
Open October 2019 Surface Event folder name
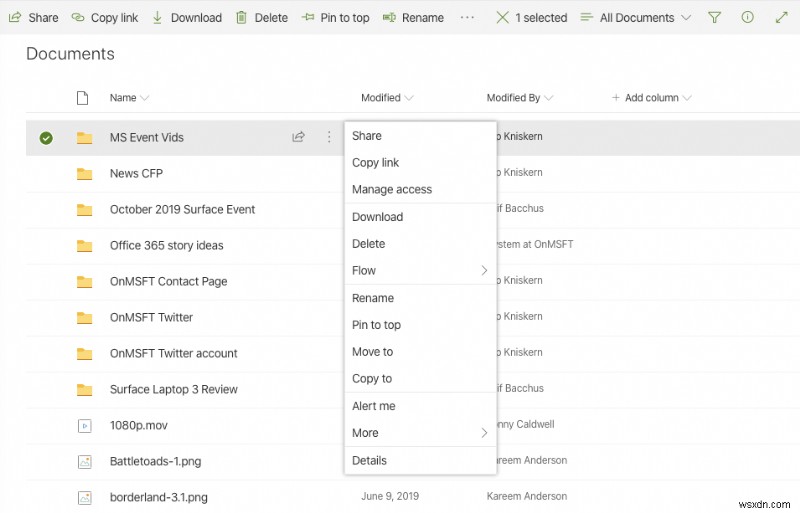point(182,209)
